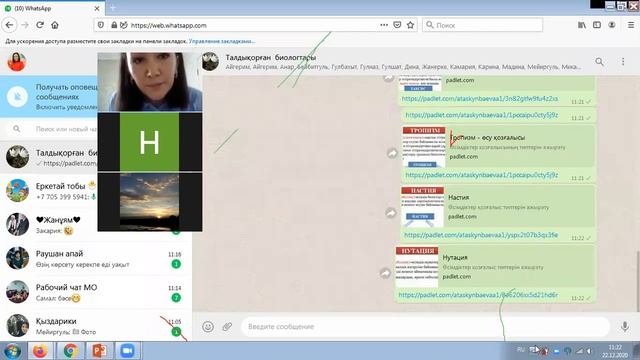Click the message input field
This screenshot has width=640, height=360.
coord(426,327)
